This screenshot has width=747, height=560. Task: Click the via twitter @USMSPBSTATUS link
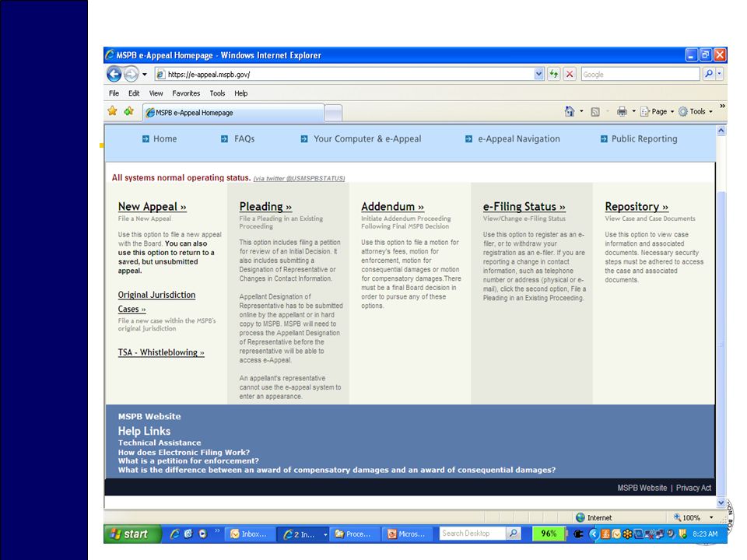tap(299, 179)
